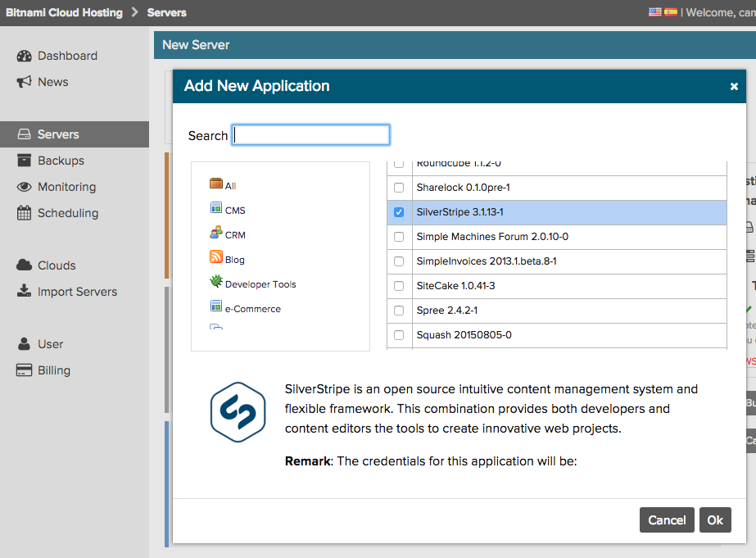Open User settings from sidebar
Screen dimensions: 756x558
(x=51, y=344)
